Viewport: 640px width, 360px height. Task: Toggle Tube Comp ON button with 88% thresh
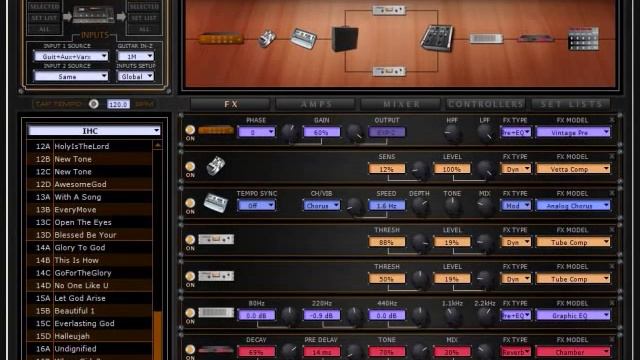(x=190, y=240)
